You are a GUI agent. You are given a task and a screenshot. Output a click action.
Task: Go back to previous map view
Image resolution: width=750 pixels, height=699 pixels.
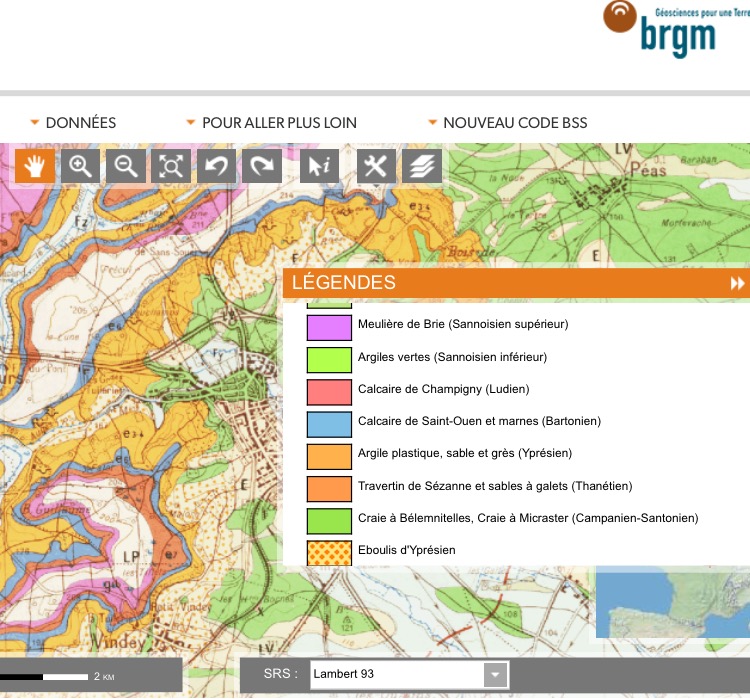pyautogui.click(x=216, y=166)
